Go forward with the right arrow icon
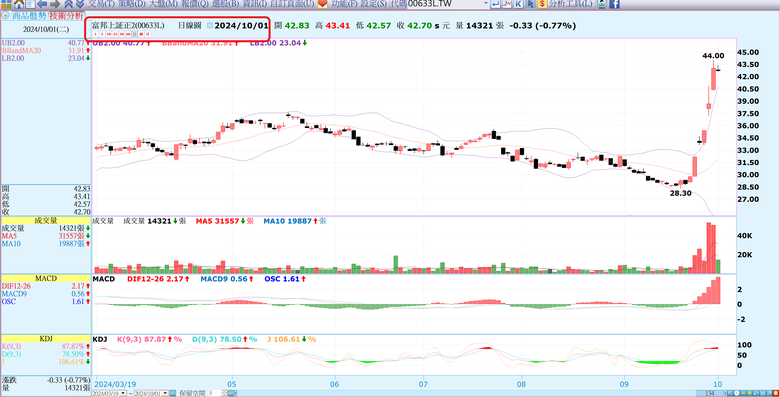 [55, 4]
